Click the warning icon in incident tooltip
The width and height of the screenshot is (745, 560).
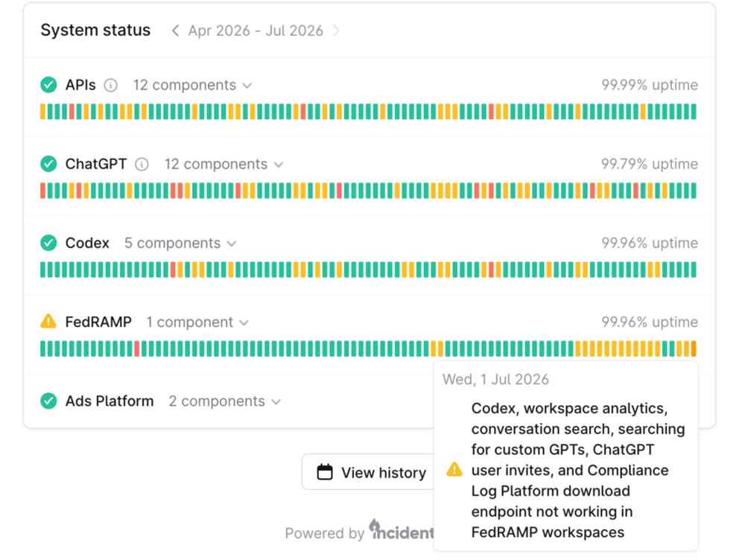tap(454, 470)
